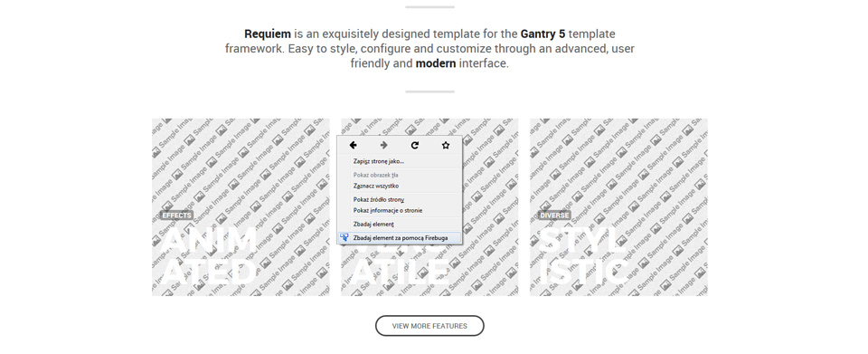Select 'Pokaż obrazek tła' menu entry
This screenshot has width=868, height=354.
pyautogui.click(x=399, y=175)
